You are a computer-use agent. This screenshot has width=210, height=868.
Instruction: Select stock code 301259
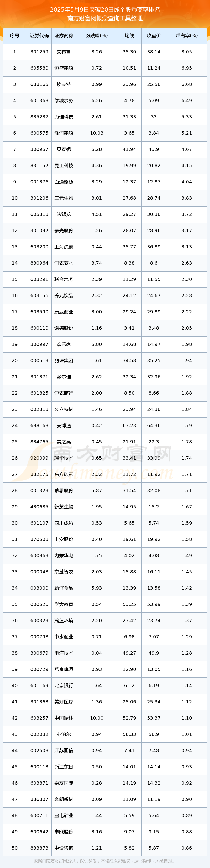click(x=39, y=52)
